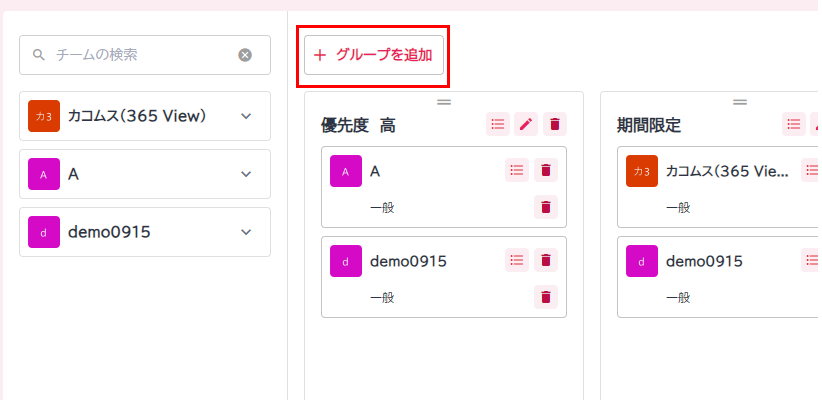
Task: Click list icon on team A card
Action: 517,170
